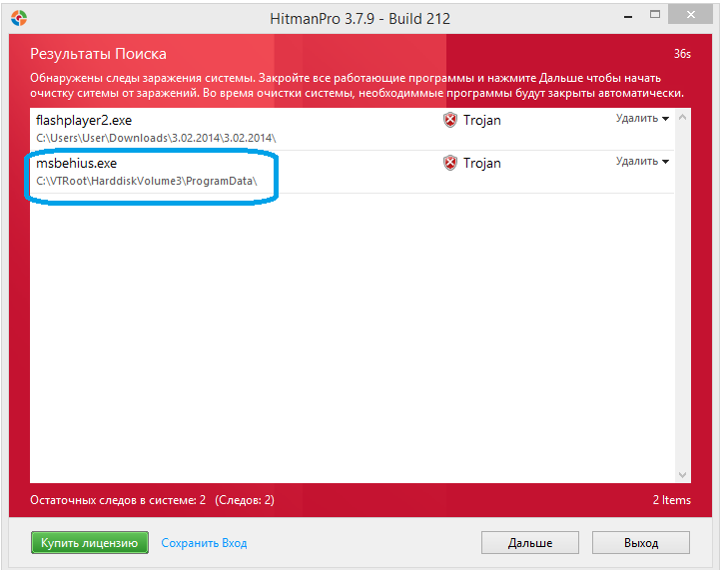This screenshot has height=570, width=728.
Task: Select the msbehius.exe file name
Action: tap(76, 164)
